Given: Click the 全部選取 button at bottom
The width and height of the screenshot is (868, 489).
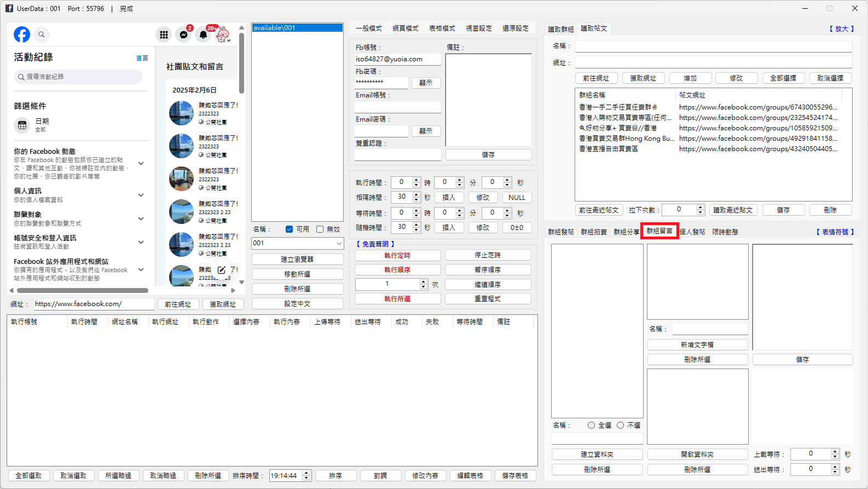Looking at the screenshot, I should pos(28,475).
